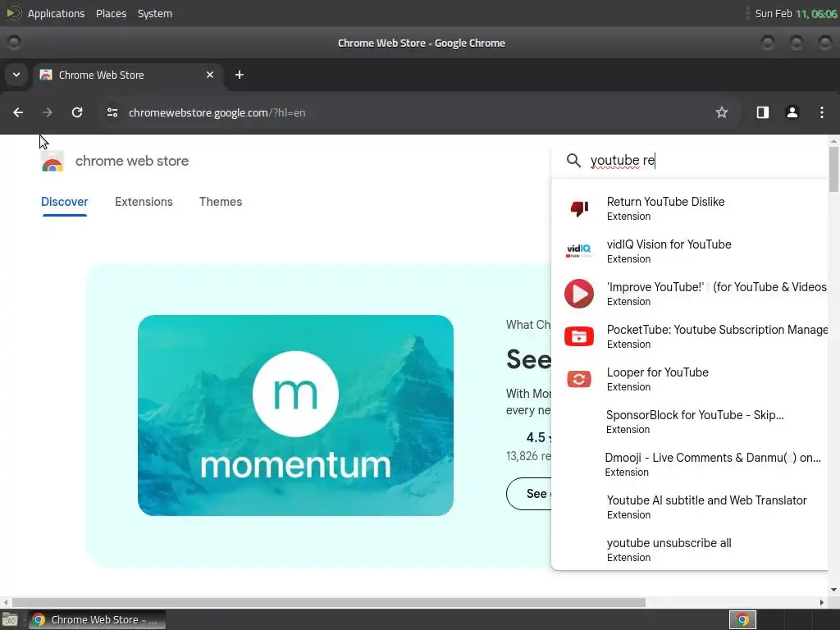Click the forward navigation arrow
This screenshot has height=630, width=840.
(x=48, y=112)
